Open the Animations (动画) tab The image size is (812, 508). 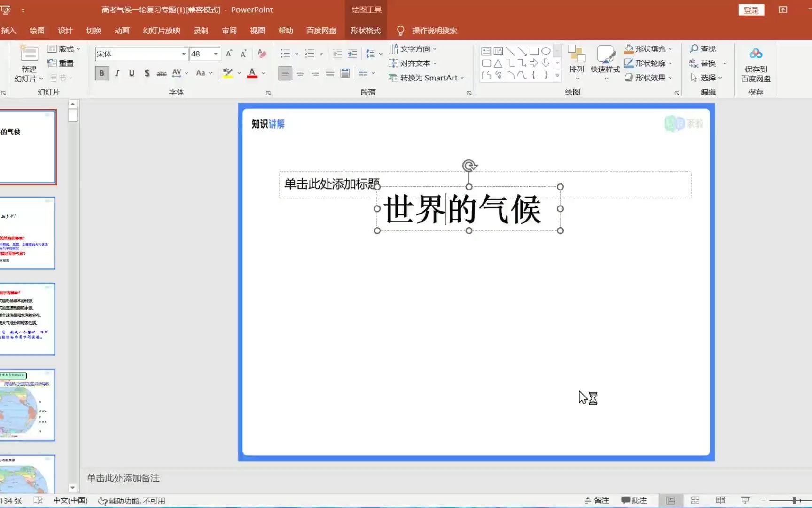point(122,31)
